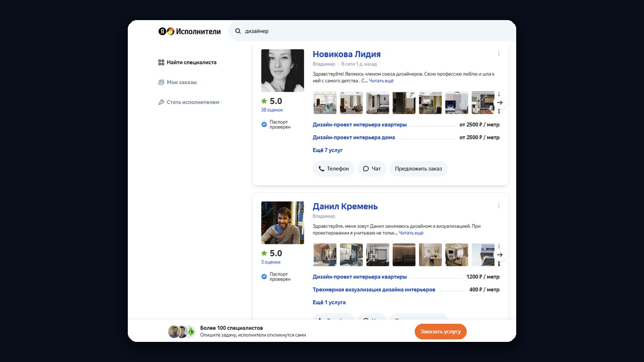Open the three-dot menu on Данил Кремень's card

(x=499, y=206)
